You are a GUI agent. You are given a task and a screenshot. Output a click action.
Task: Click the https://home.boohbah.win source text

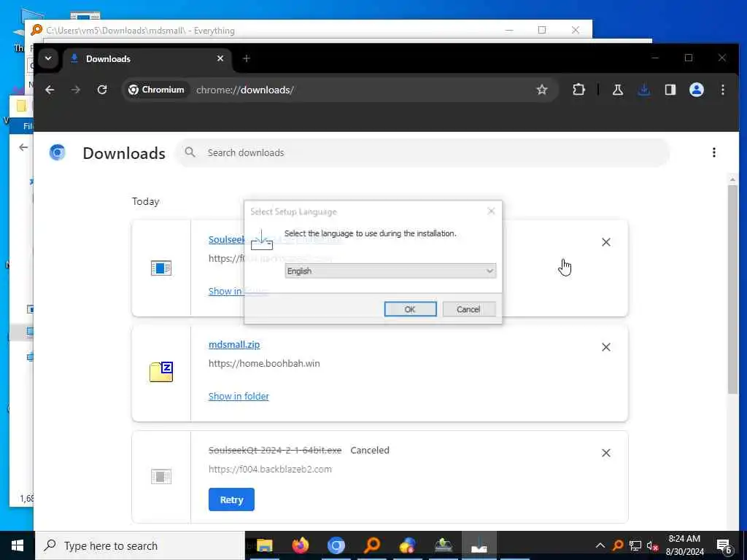pos(264,363)
